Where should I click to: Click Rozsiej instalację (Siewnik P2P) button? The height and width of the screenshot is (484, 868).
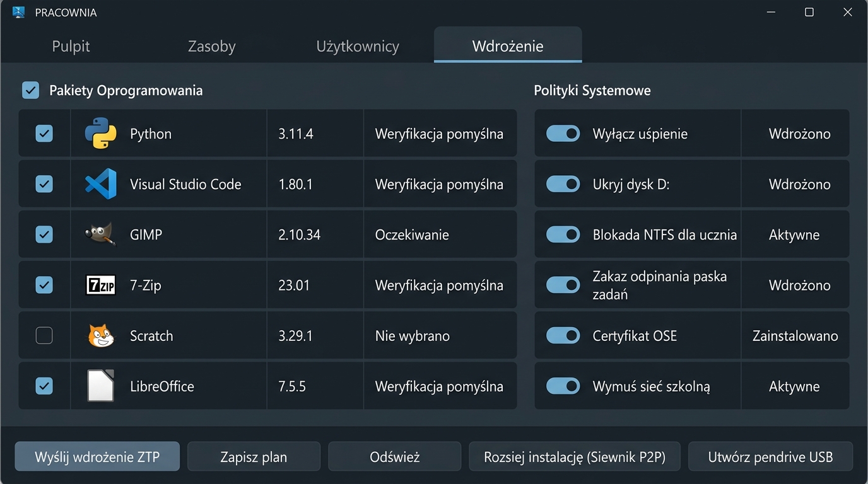(575, 457)
